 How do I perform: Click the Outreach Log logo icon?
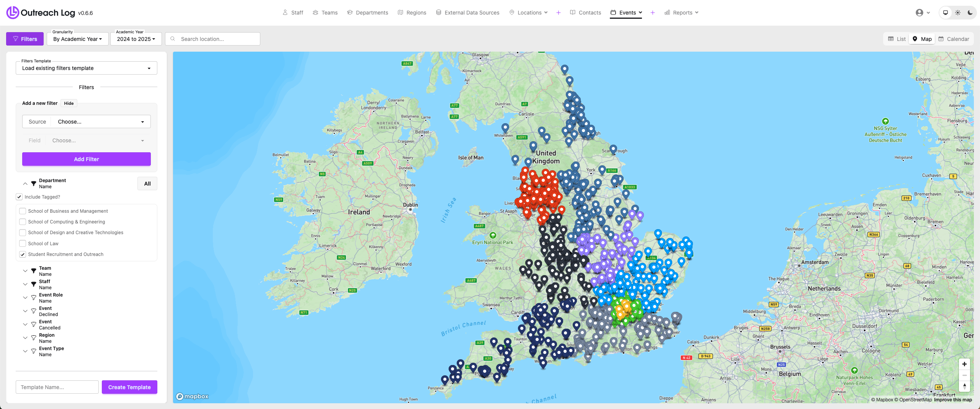(13, 13)
